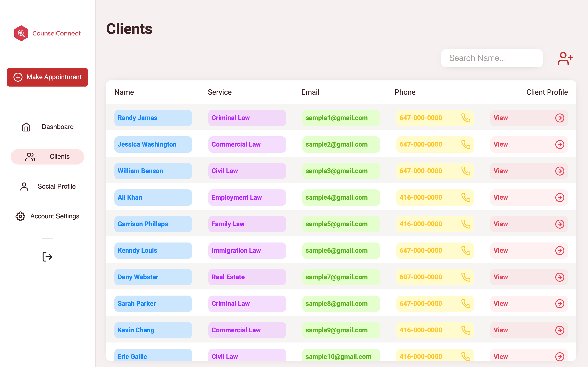Image resolution: width=588 pixels, height=367 pixels.
Task: Click the Criminal Law tag for Sarah Parker
Action: pyautogui.click(x=247, y=304)
